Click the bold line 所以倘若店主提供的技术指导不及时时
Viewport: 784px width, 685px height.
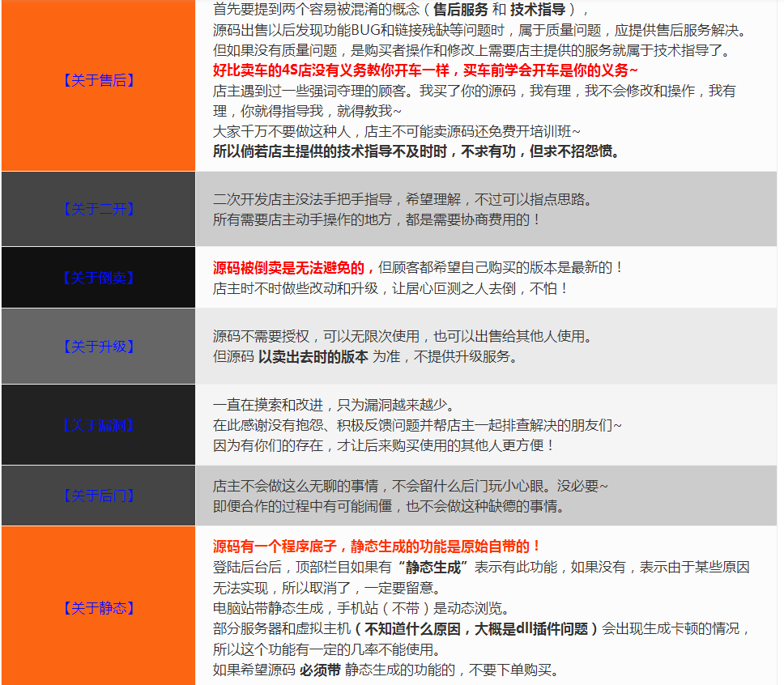[x=416, y=151]
